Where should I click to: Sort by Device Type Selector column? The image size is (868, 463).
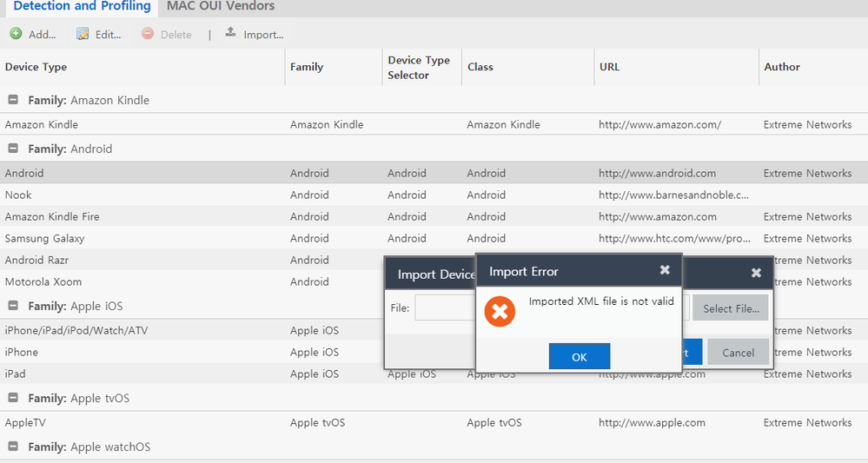(421, 67)
